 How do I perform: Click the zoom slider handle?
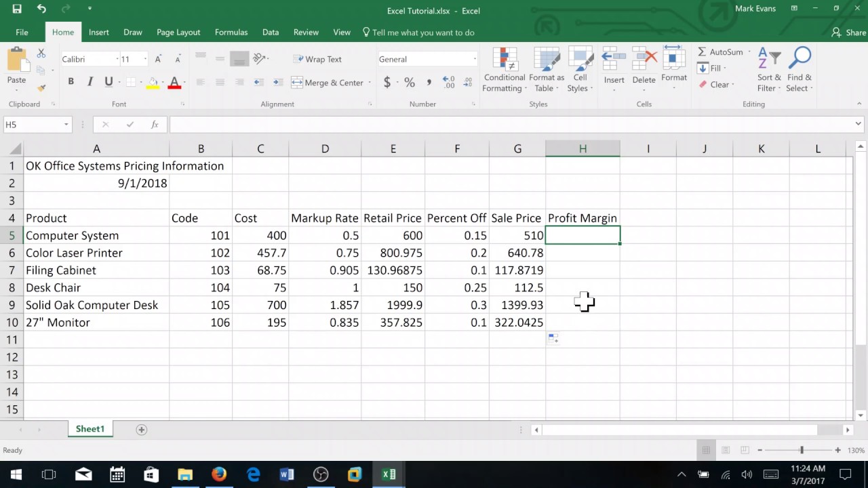click(802, 450)
